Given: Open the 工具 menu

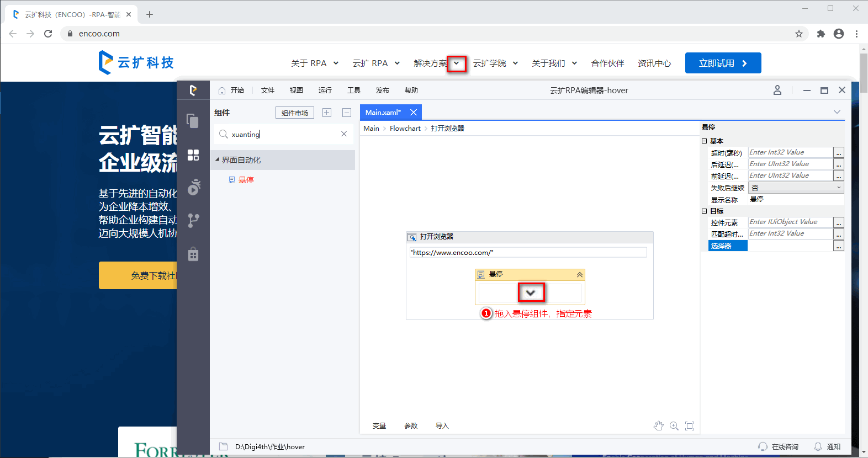Looking at the screenshot, I should click(354, 90).
